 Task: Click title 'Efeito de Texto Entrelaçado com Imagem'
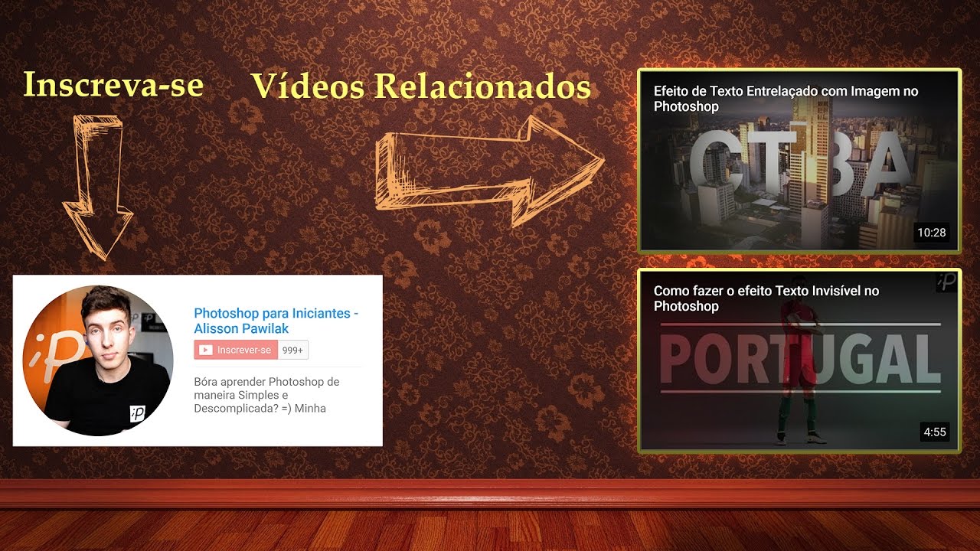click(786, 99)
